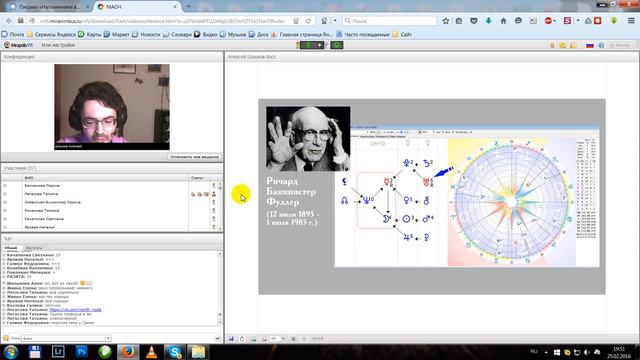Open Диск bookmark
The width and height of the screenshot is (640, 360).
coord(259,34)
